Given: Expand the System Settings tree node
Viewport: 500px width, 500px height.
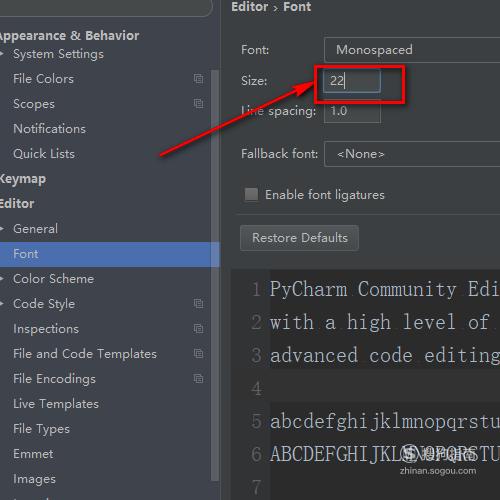Looking at the screenshot, I should (x=2, y=54).
